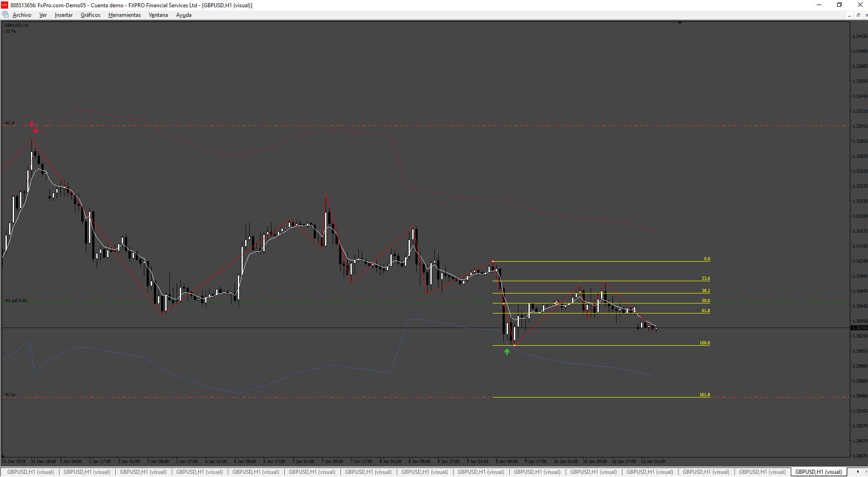Click the Fibonacci 100.0 level label
The height and width of the screenshot is (477, 868).
click(x=705, y=343)
